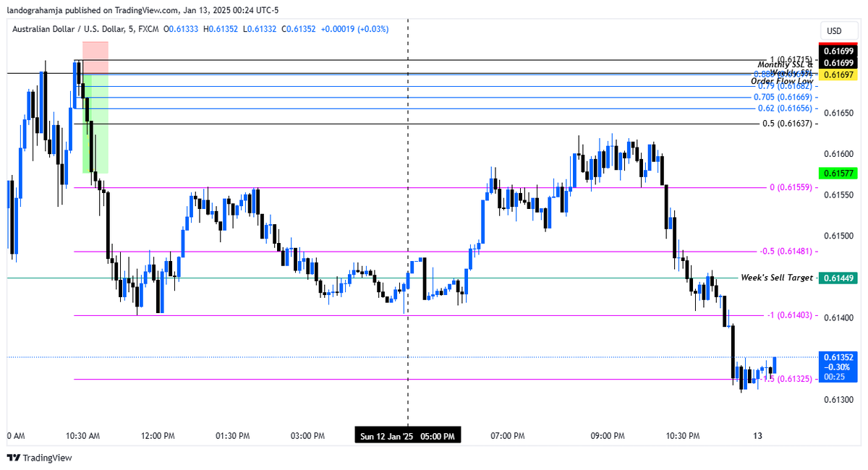Select the open value O0.61333
The height and width of the screenshot is (470, 868).
point(182,29)
